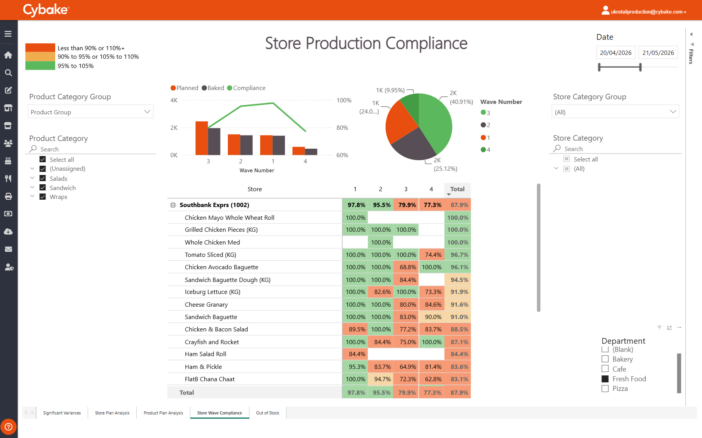Check the Bakery department checkbox
702x438 pixels.
tap(605, 359)
